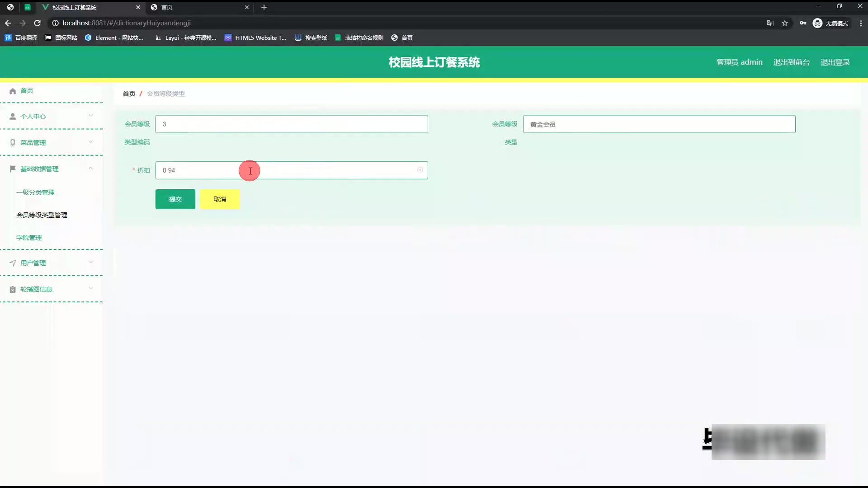Click the 个人中心 person icon
This screenshot has width=868, height=488.
pyautogui.click(x=13, y=117)
